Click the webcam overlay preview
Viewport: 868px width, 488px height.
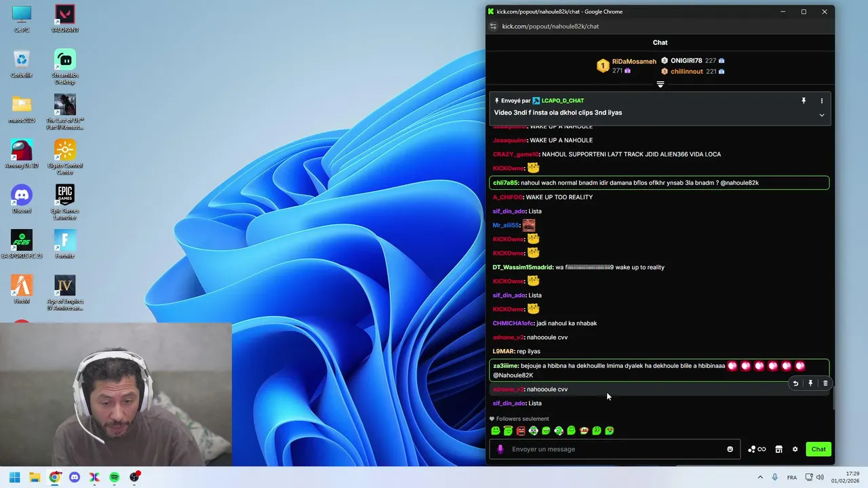click(x=115, y=394)
